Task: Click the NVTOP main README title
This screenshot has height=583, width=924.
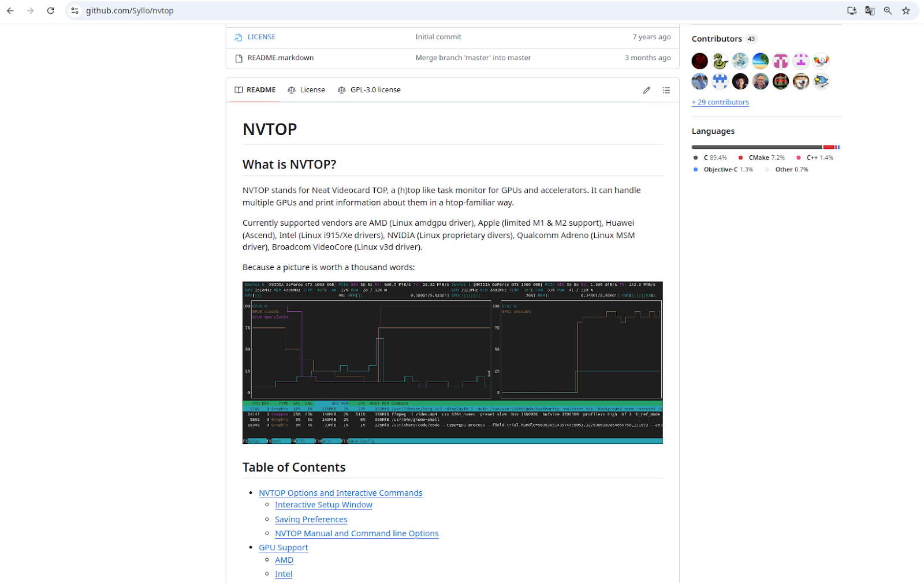Action: tap(270, 129)
